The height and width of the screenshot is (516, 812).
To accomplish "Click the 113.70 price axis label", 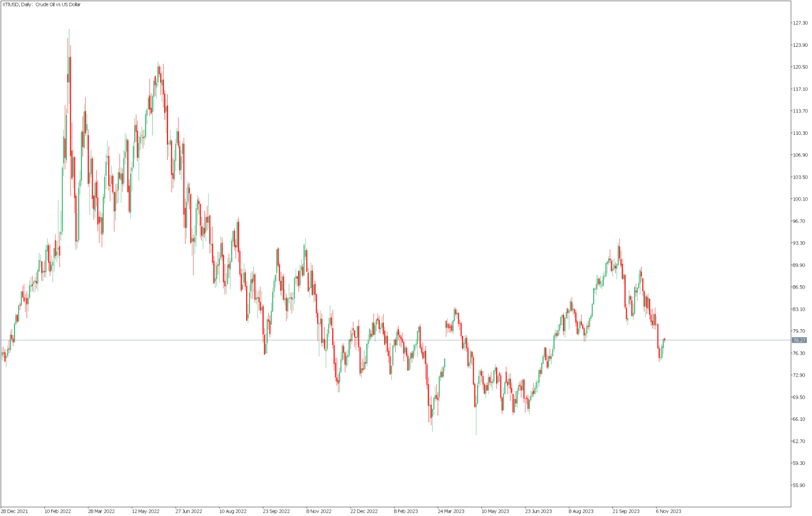I will [x=800, y=111].
